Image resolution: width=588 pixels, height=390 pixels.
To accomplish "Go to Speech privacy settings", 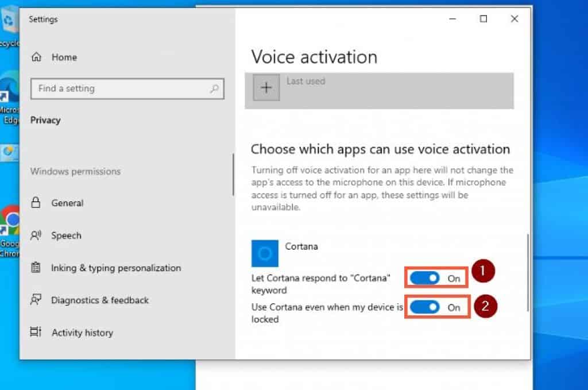I will 67,235.
